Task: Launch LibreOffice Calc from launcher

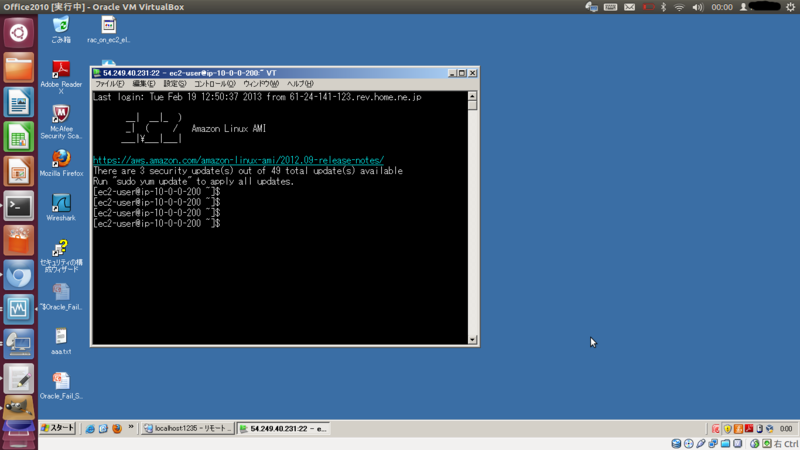Action: point(18,137)
